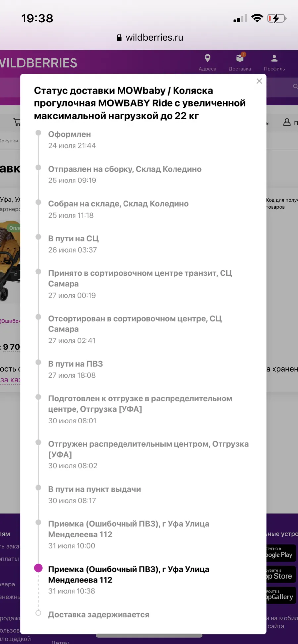Tap the home indicator bar
Viewport: 298px width, 644px height.
149,635
